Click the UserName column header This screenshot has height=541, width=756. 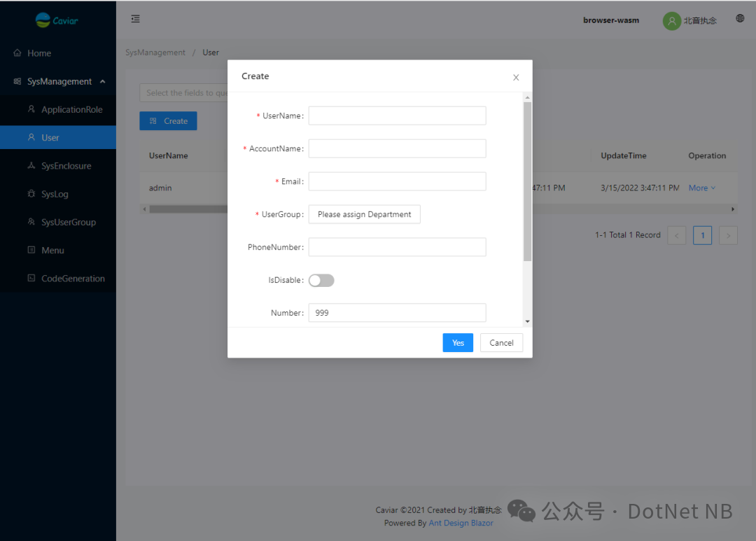168,156
